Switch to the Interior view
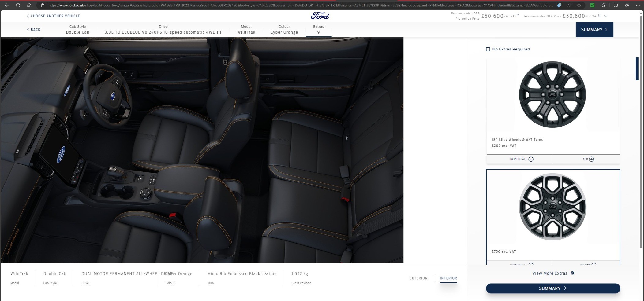Image resolution: width=644 pixels, height=301 pixels. click(448, 278)
